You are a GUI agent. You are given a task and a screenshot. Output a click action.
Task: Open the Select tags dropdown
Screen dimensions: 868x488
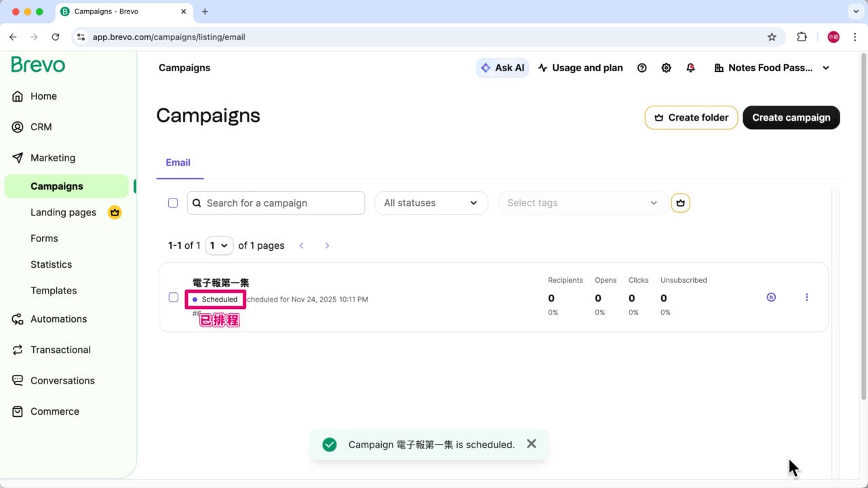(582, 203)
